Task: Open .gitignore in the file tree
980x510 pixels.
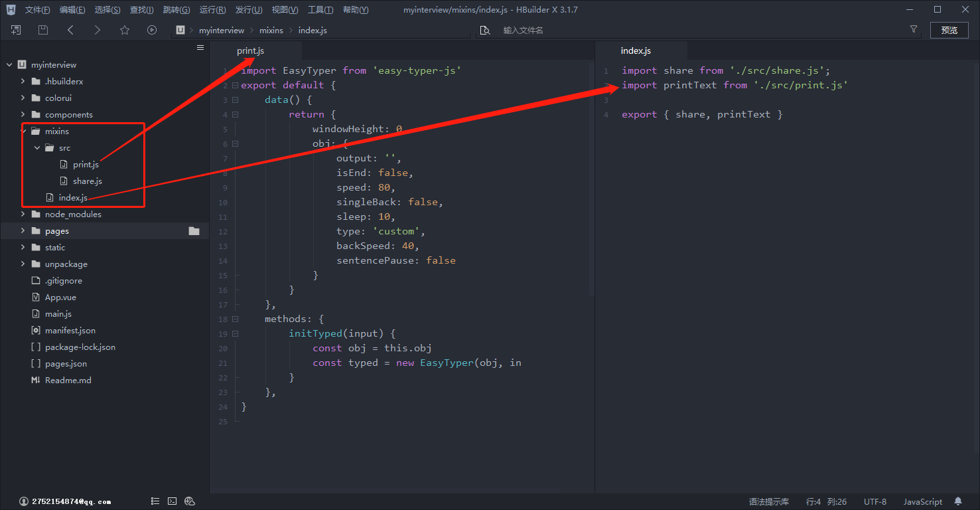Action: [x=64, y=281]
